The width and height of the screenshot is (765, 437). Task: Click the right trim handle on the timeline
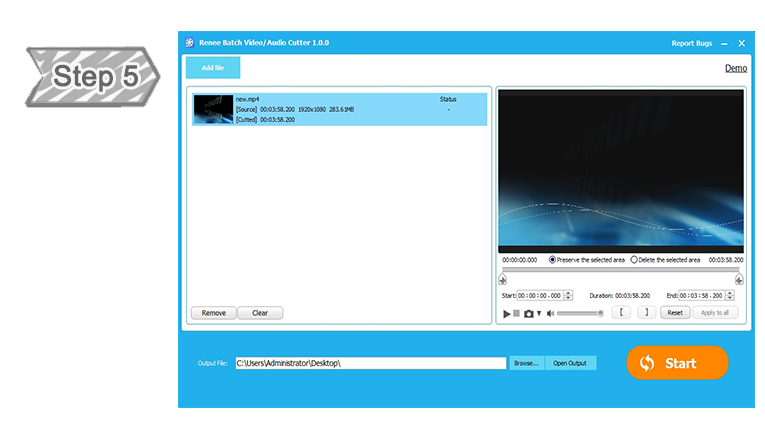click(739, 280)
